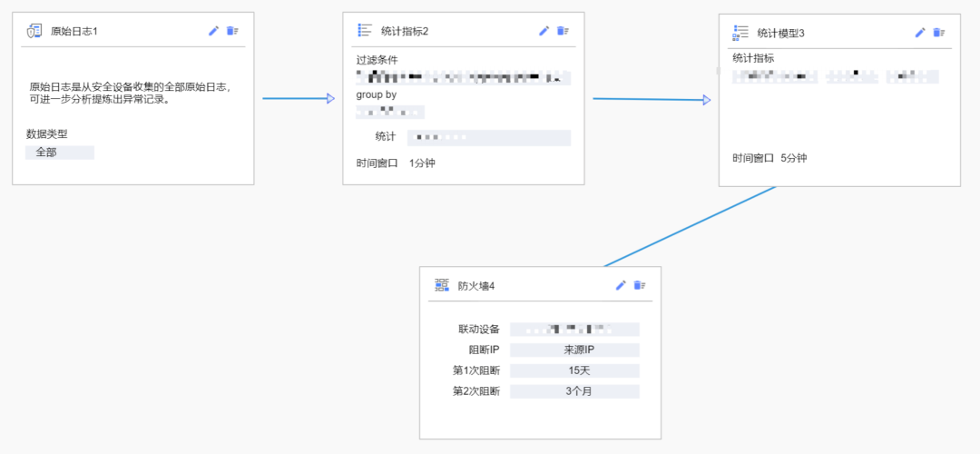Delete the 统计模型3 node
The width and height of the screenshot is (980, 454).
point(939,33)
